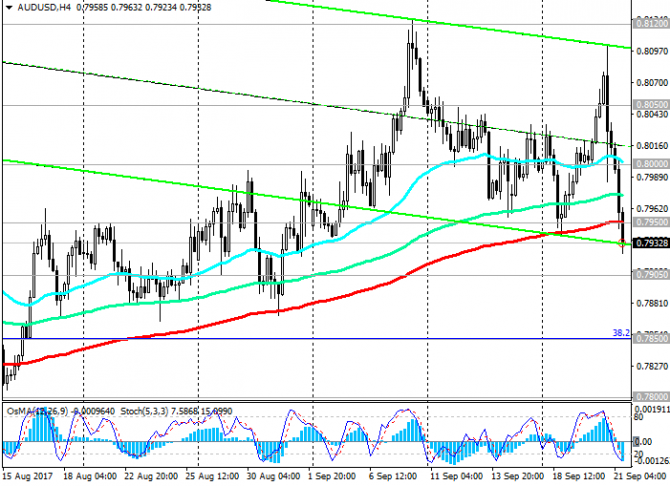The image size is (670, 486).
Task: Click the 0.78270 price axis value
Action: pyautogui.click(x=652, y=366)
